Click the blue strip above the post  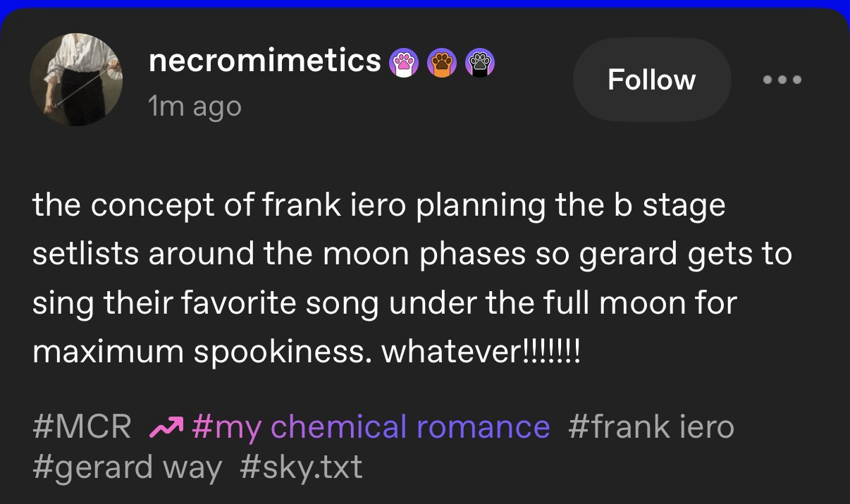425,4
